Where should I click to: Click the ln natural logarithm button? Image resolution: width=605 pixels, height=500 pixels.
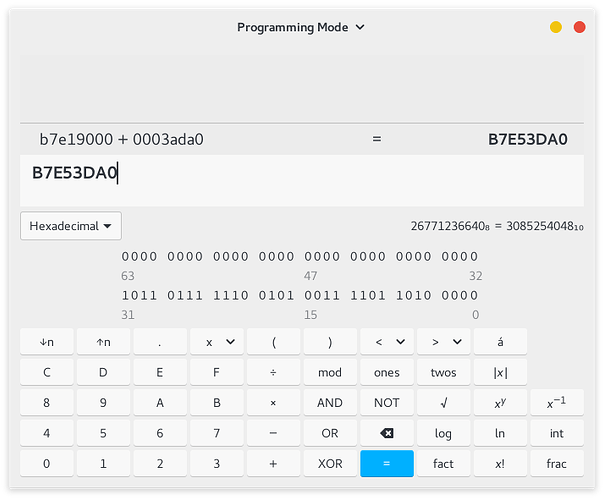(500, 433)
